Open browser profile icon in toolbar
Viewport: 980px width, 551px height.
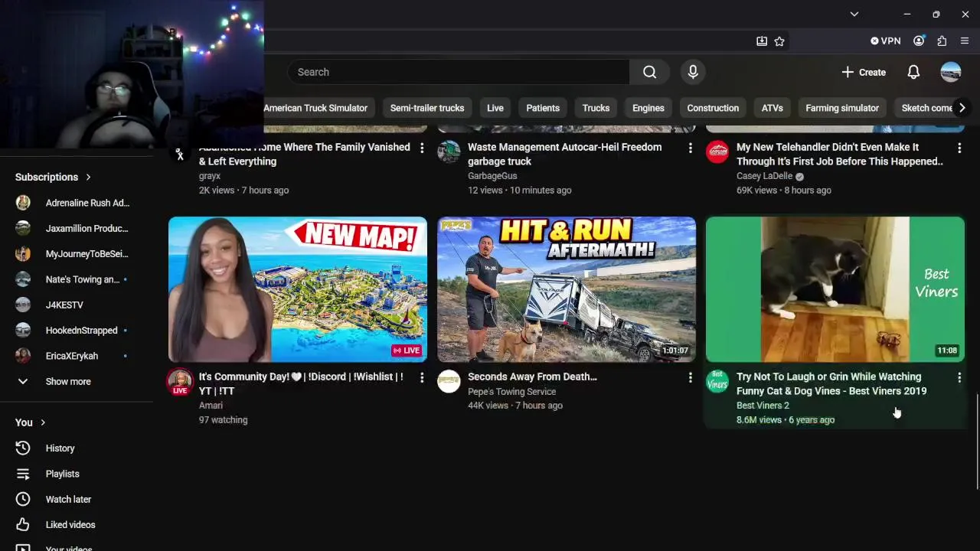(919, 41)
